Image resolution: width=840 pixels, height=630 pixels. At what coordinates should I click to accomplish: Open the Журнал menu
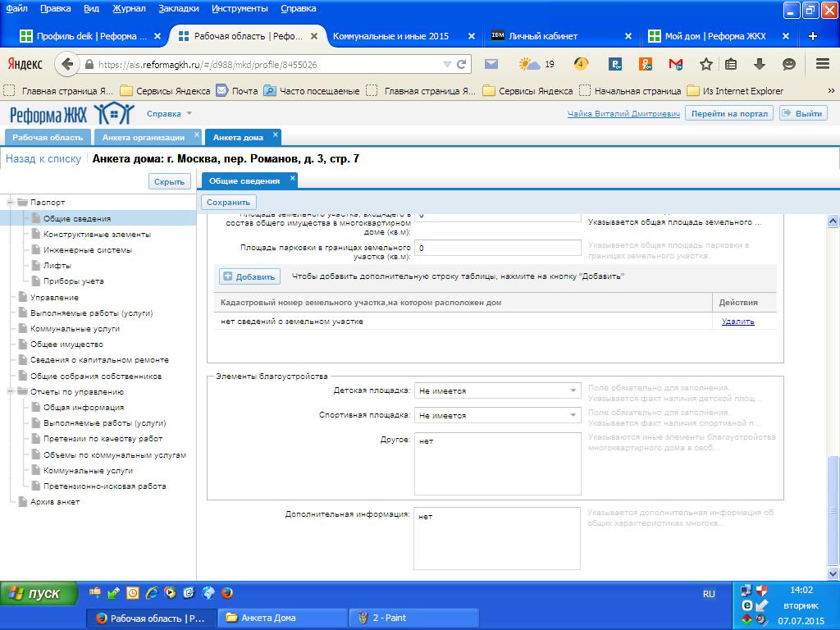pyautogui.click(x=129, y=8)
